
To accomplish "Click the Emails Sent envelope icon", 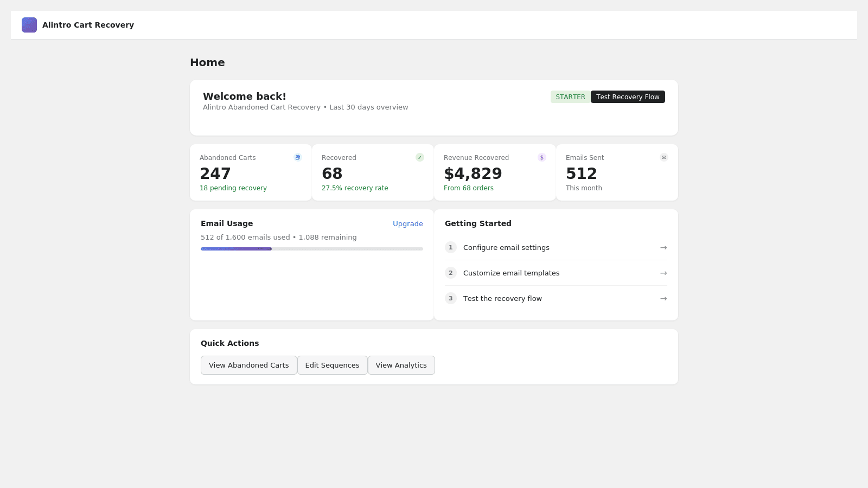I will pyautogui.click(x=663, y=157).
